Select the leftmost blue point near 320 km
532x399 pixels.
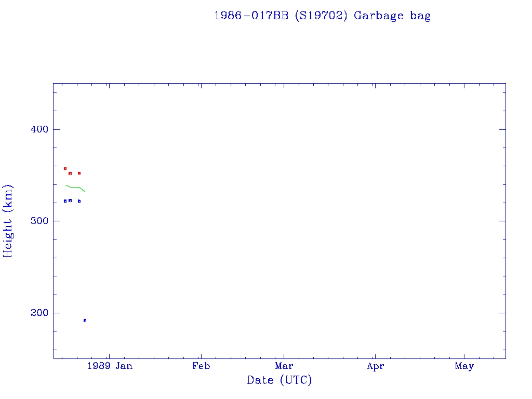click(65, 201)
